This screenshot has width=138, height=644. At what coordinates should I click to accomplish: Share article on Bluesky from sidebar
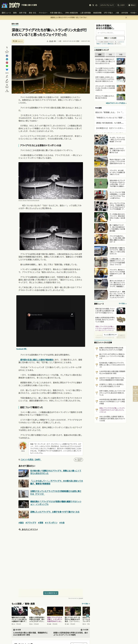7,70
